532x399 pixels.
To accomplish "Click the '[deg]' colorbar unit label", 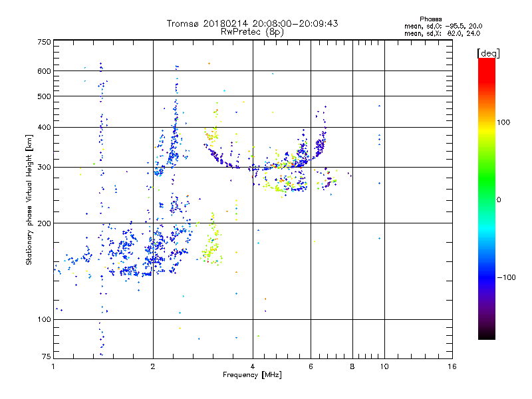I will tap(488, 53).
